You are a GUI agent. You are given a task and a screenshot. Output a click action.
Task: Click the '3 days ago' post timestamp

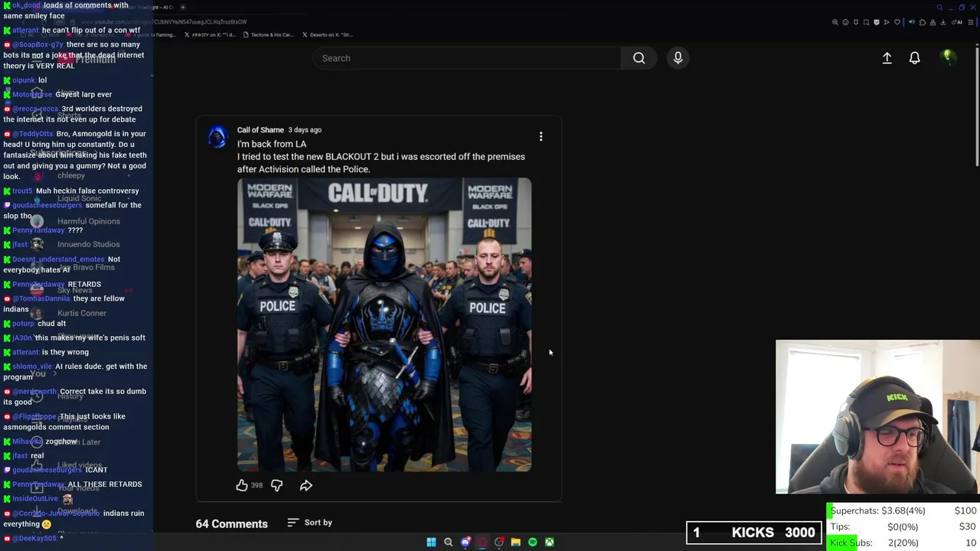(x=305, y=130)
